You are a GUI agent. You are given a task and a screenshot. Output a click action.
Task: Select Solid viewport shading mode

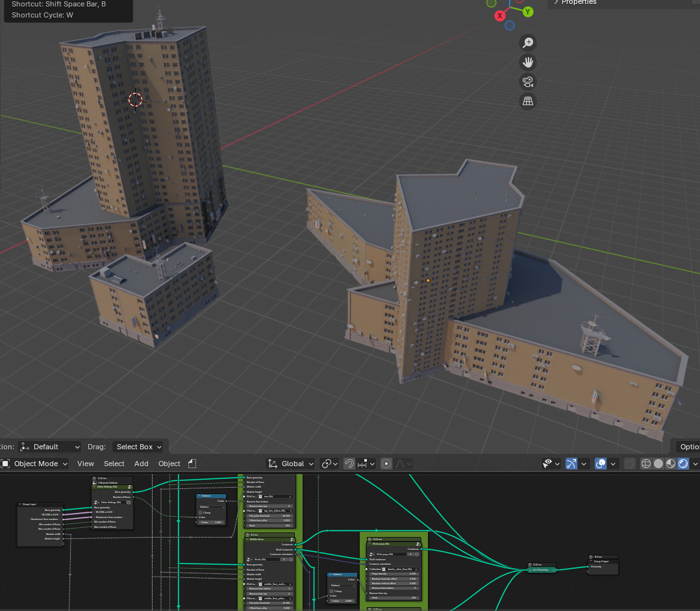tap(658, 464)
